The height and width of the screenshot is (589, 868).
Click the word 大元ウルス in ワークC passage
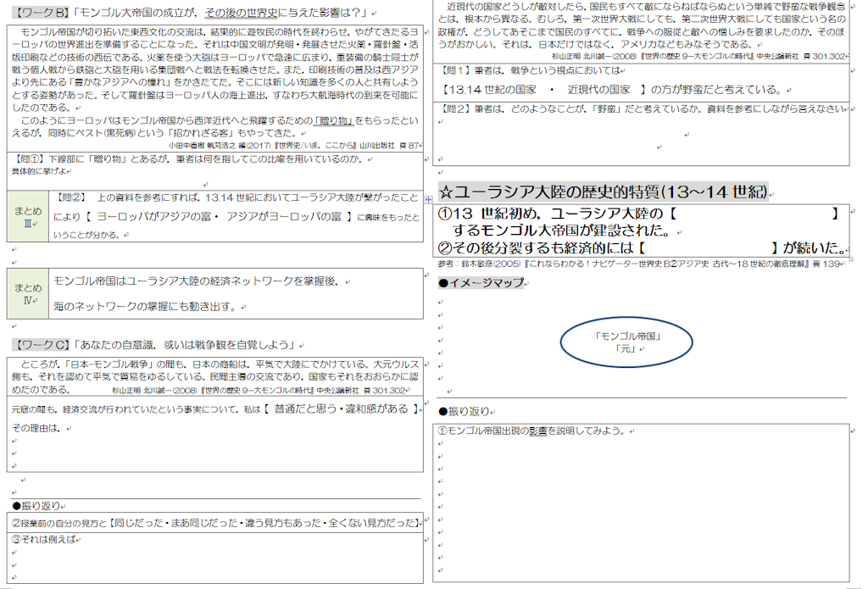pyautogui.click(x=397, y=364)
